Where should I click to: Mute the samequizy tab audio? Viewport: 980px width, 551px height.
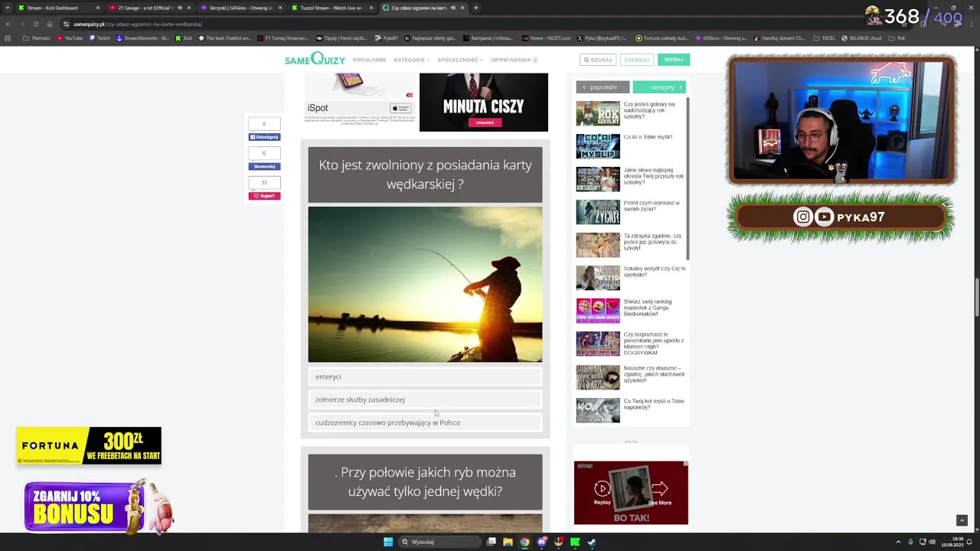pyautogui.click(x=453, y=8)
